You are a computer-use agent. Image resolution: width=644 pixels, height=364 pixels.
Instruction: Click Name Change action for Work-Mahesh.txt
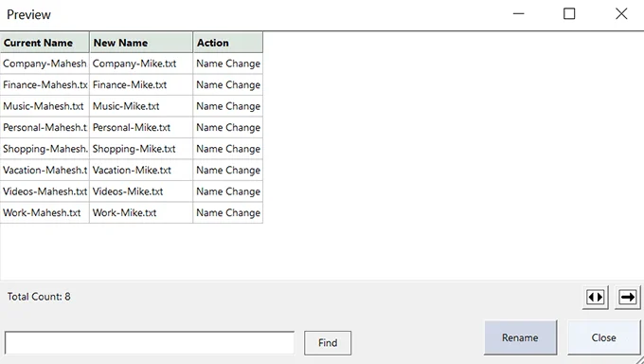coord(228,213)
